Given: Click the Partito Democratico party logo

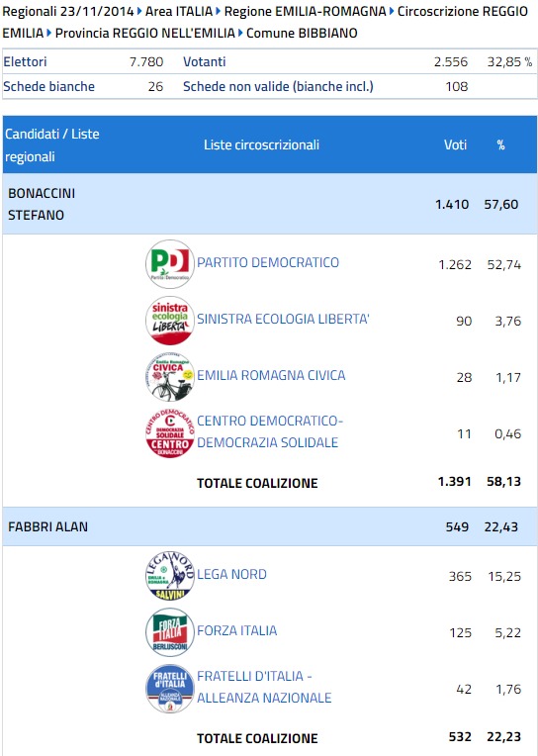Looking at the screenshot, I should click(x=170, y=264).
